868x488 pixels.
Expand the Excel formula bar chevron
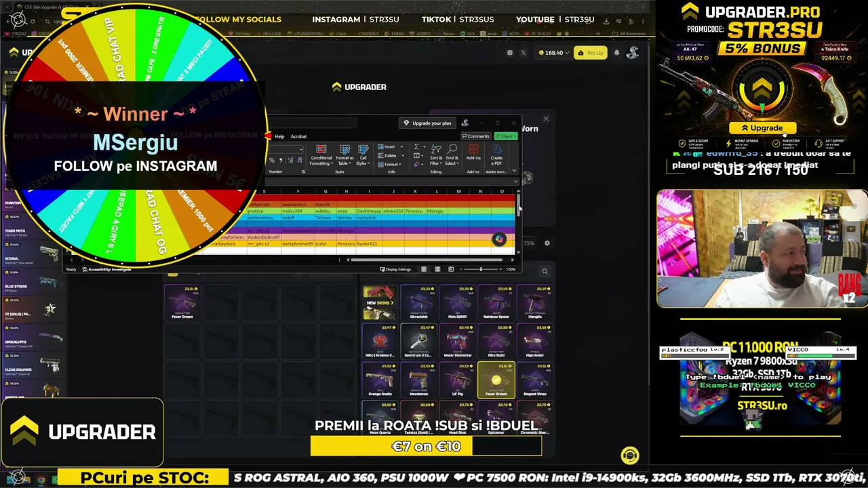[x=515, y=182]
